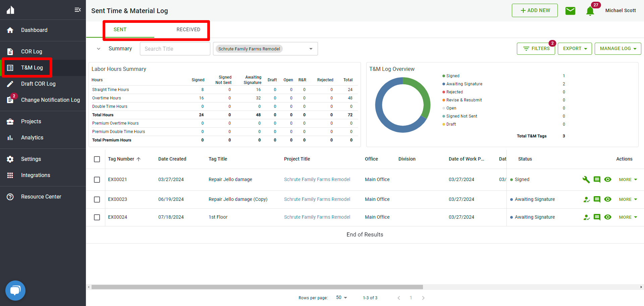Open the project filter dropdown arrow

pyautogui.click(x=311, y=49)
